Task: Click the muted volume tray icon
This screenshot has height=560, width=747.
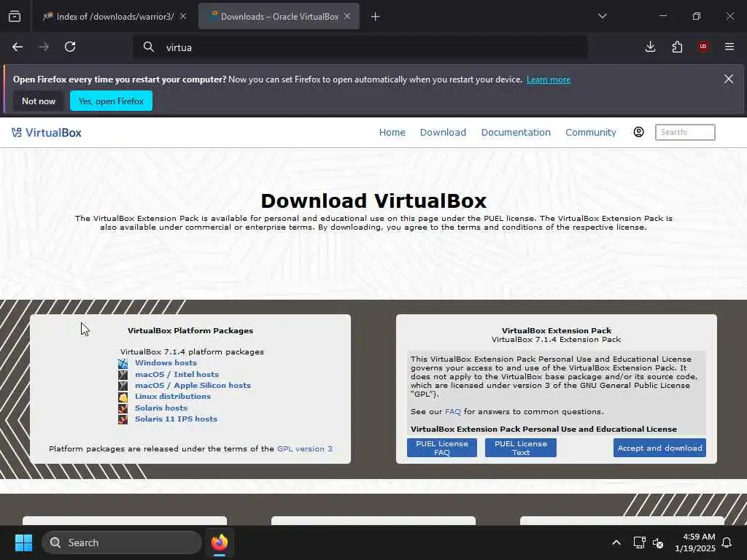Action: coord(658,542)
